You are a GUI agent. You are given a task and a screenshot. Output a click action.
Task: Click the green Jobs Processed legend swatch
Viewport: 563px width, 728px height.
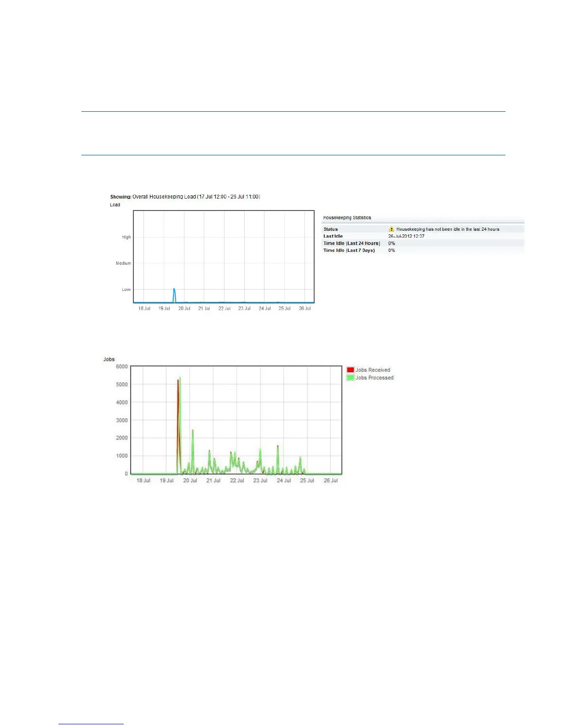[x=350, y=378]
